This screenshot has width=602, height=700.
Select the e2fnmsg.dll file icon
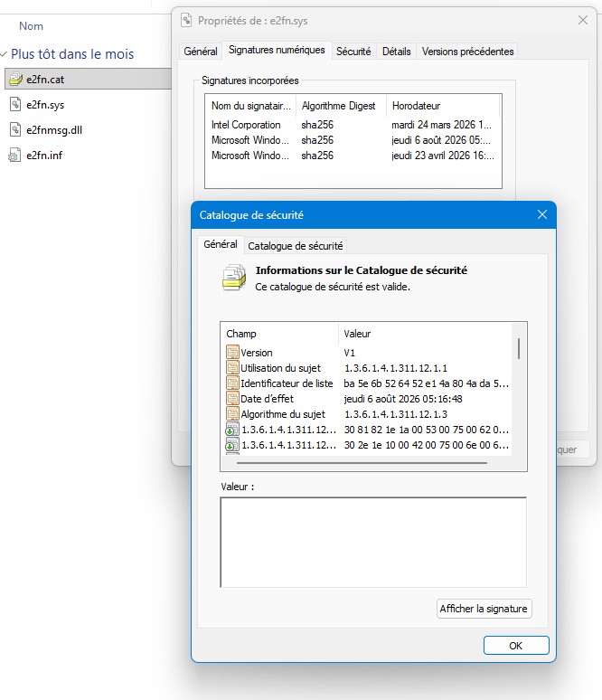point(15,130)
